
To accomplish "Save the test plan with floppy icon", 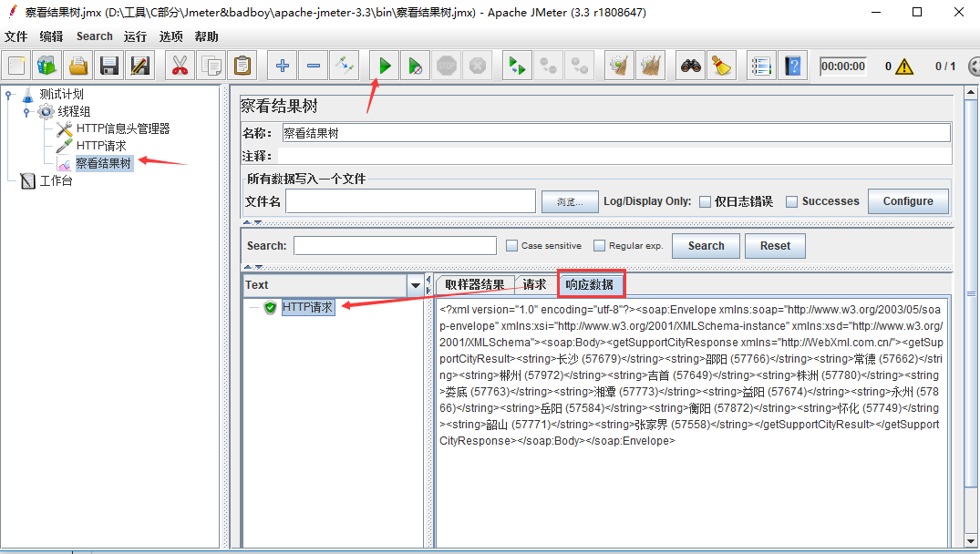I will point(110,66).
